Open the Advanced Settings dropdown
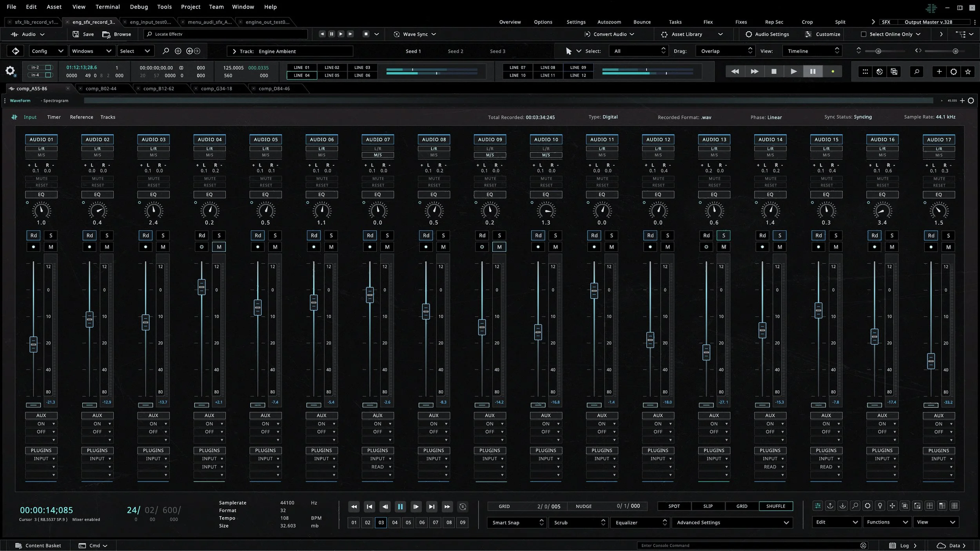This screenshot has height=551, width=980. click(x=732, y=522)
